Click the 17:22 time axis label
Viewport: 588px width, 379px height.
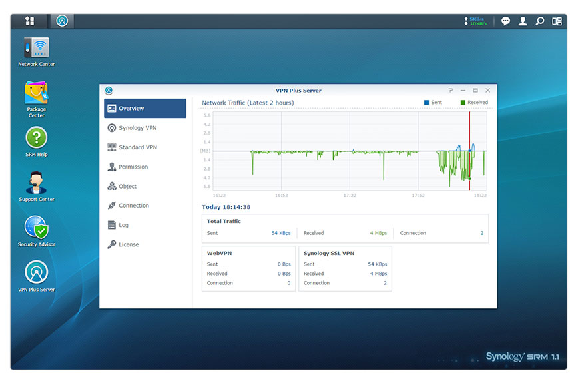350,196
